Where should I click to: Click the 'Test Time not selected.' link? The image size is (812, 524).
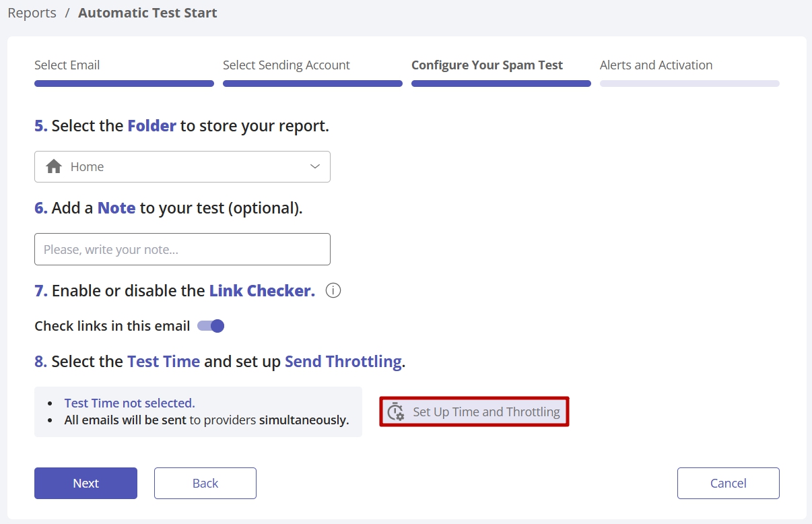(x=129, y=403)
